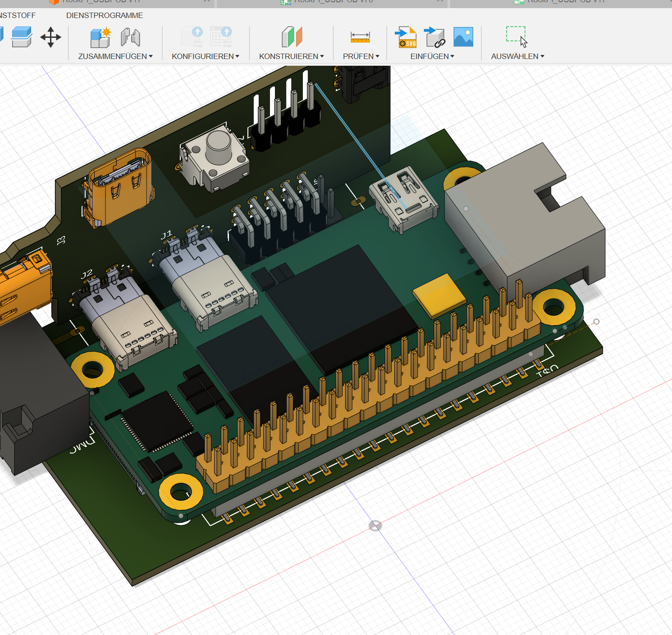
Task: Choose the construction plane icon above Konstruieren
Action: click(292, 37)
